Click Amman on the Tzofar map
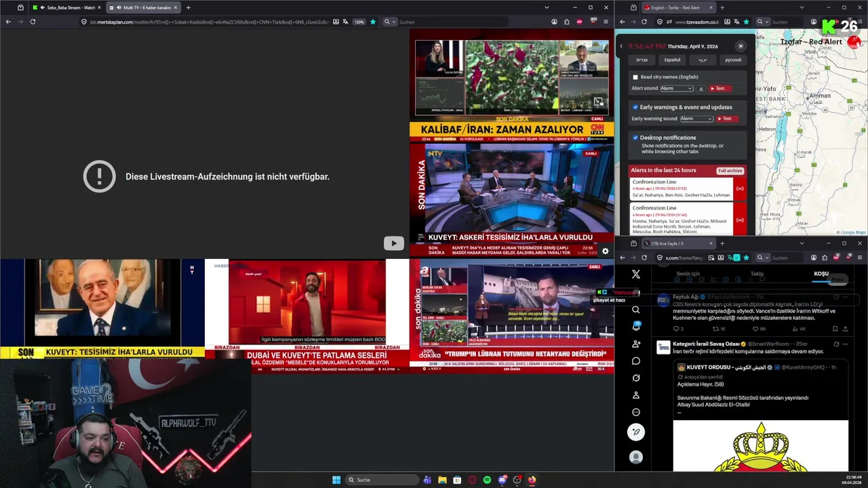 [820, 96]
